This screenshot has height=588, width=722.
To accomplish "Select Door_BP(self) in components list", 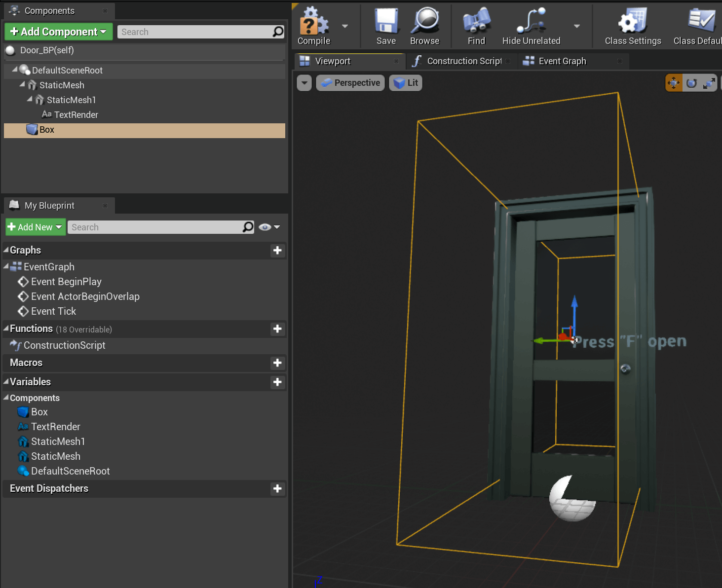I will [145, 50].
